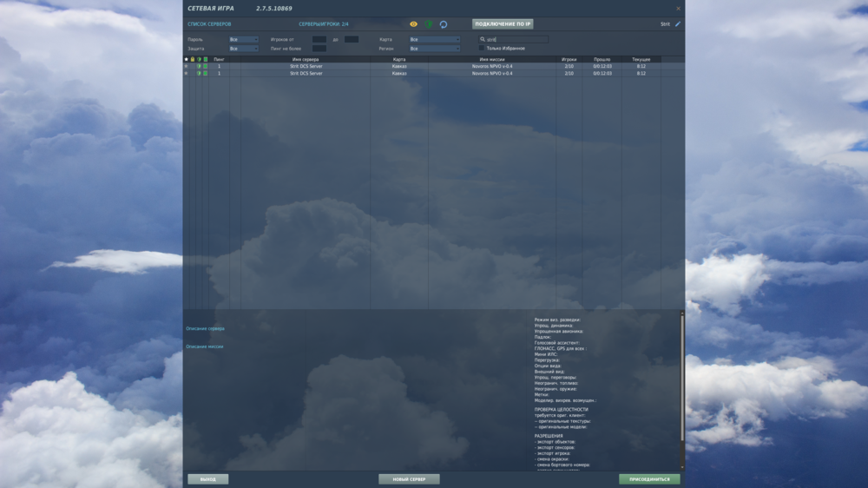The height and width of the screenshot is (488, 868).
Task: Click Novoros NPVO v-0.4 in the first row
Action: coord(492,66)
